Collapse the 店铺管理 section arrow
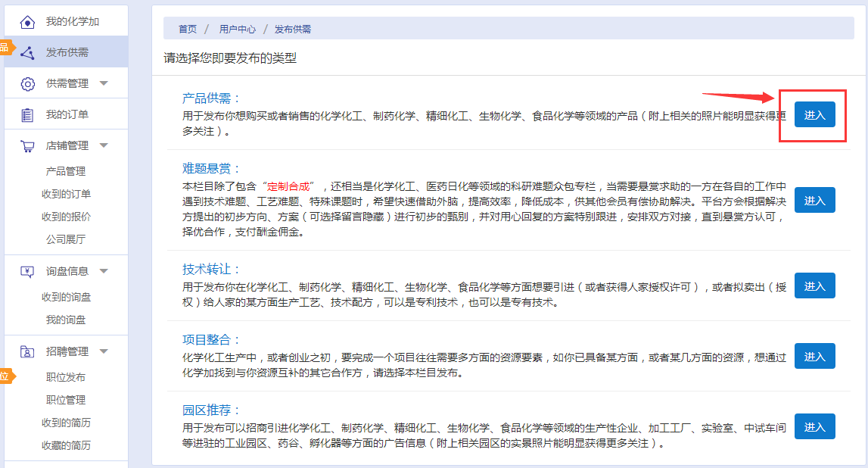The height and width of the screenshot is (468, 868). tap(104, 145)
